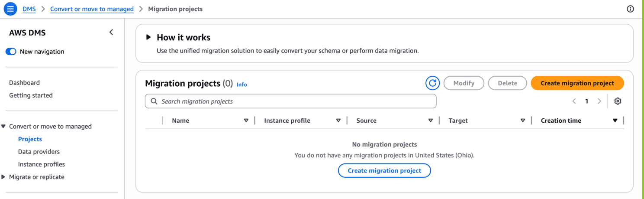Sort by Creation time column arrow
The image size is (644, 199).
pyautogui.click(x=615, y=121)
